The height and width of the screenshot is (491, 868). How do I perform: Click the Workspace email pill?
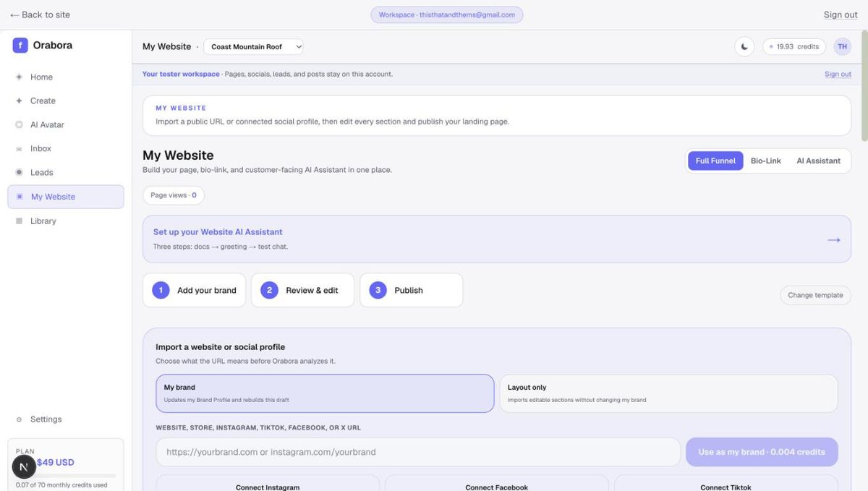(x=447, y=14)
